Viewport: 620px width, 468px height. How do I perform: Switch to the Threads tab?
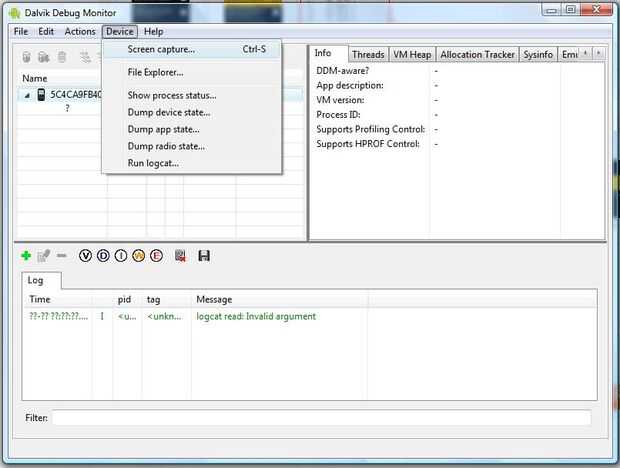(x=368, y=55)
